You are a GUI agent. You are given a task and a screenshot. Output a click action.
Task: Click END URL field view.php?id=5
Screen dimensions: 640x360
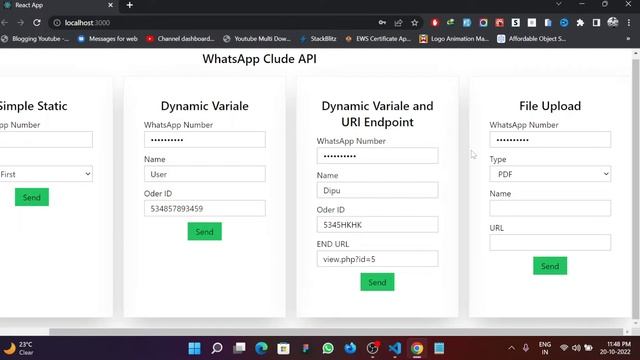tap(377, 259)
